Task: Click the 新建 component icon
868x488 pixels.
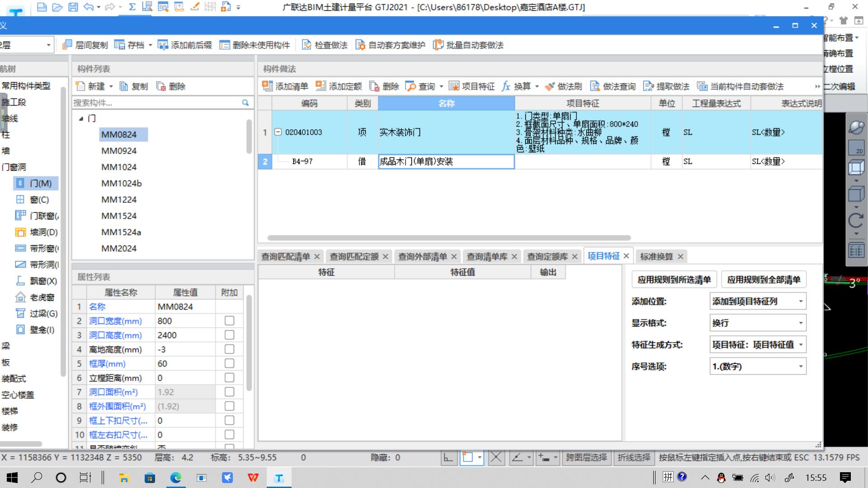Action: 80,86
